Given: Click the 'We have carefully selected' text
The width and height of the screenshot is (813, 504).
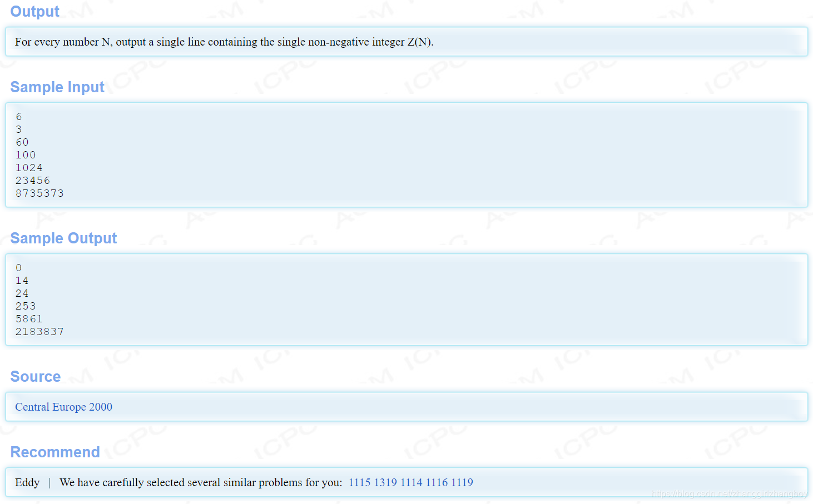Looking at the screenshot, I should 201,482.
